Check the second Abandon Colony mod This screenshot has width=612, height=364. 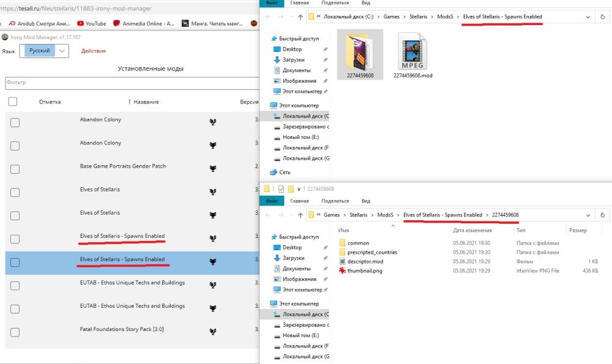[15, 146]
